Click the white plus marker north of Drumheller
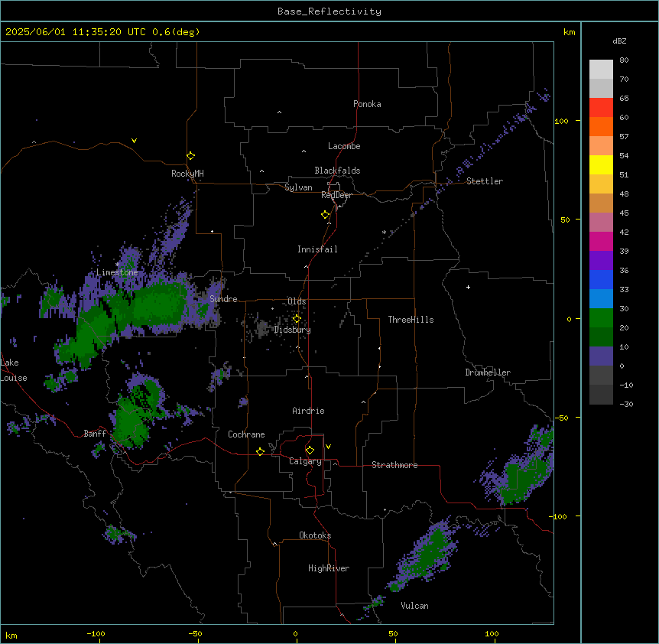659x644 pixels. [x=468, y=287]
